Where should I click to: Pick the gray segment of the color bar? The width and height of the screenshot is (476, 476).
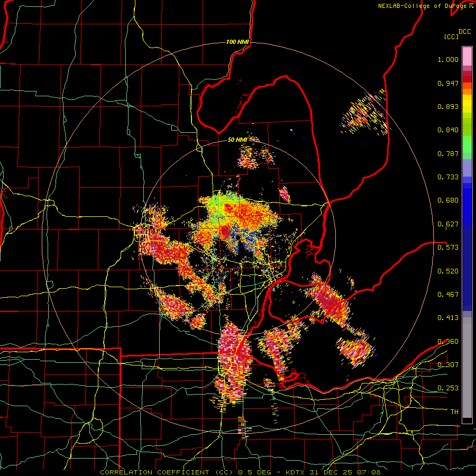[467, 368]
